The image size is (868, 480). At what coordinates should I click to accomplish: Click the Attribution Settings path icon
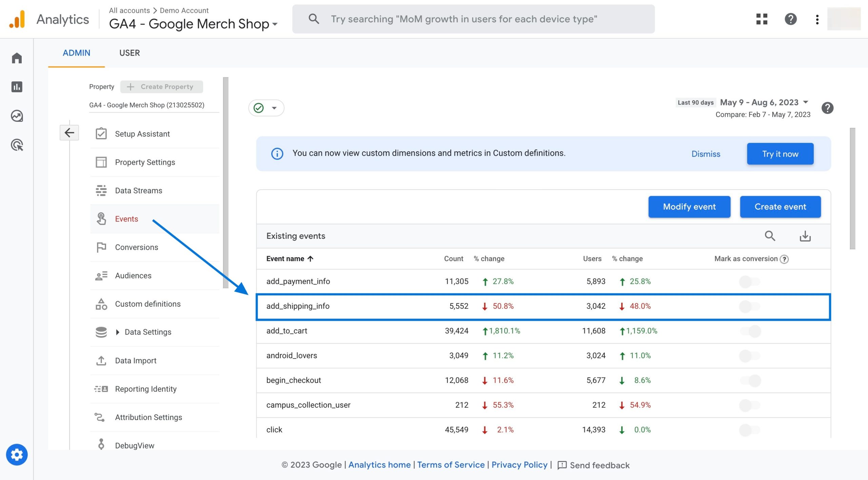[x=99, y=417]
